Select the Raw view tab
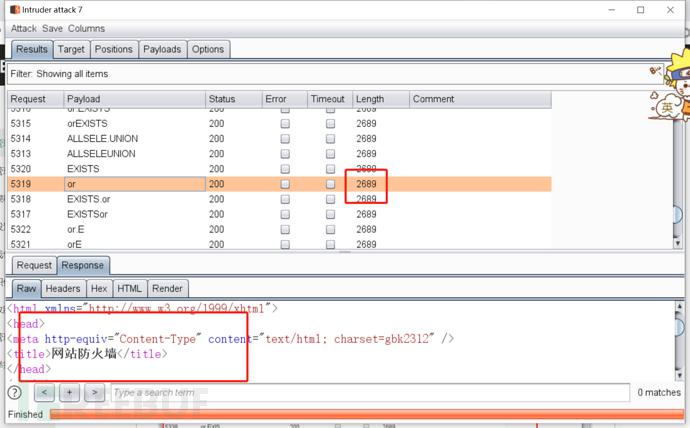The image size is (690, 428). click(x=26, y=289)
